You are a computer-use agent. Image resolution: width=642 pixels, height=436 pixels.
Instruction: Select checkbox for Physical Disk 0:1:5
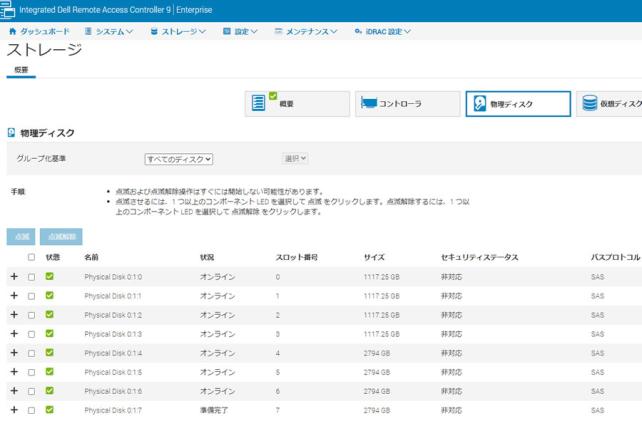(x=32, y=371)
